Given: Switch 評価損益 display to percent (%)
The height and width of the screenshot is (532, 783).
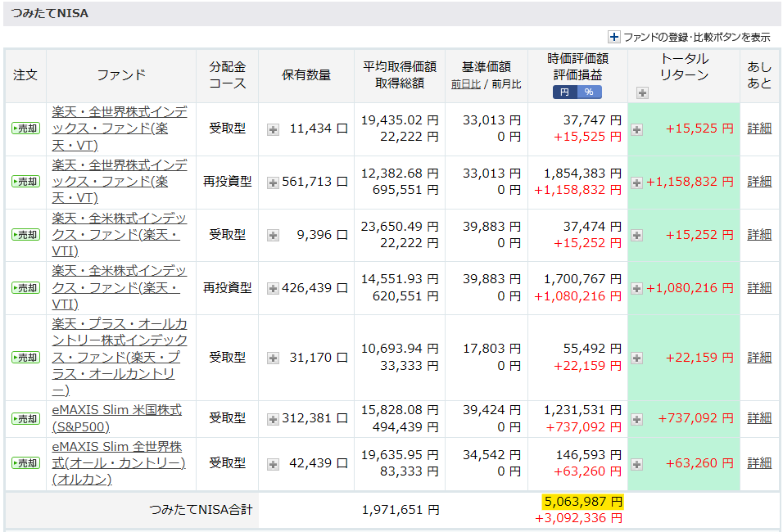Looking at the screenshot, I should (589, 92).
